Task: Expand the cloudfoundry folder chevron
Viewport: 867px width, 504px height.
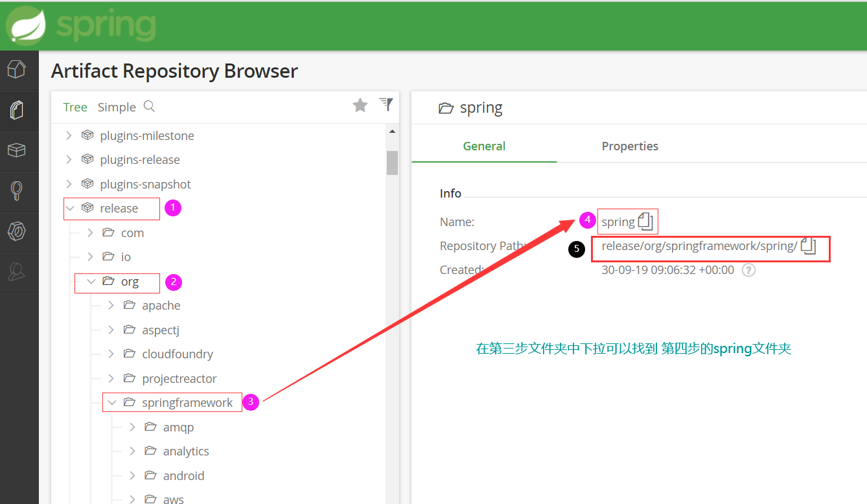Action: click(x=111, y=354)
